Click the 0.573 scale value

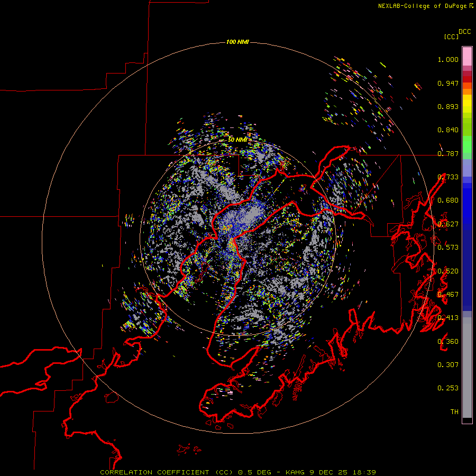(x=448, y=248)
